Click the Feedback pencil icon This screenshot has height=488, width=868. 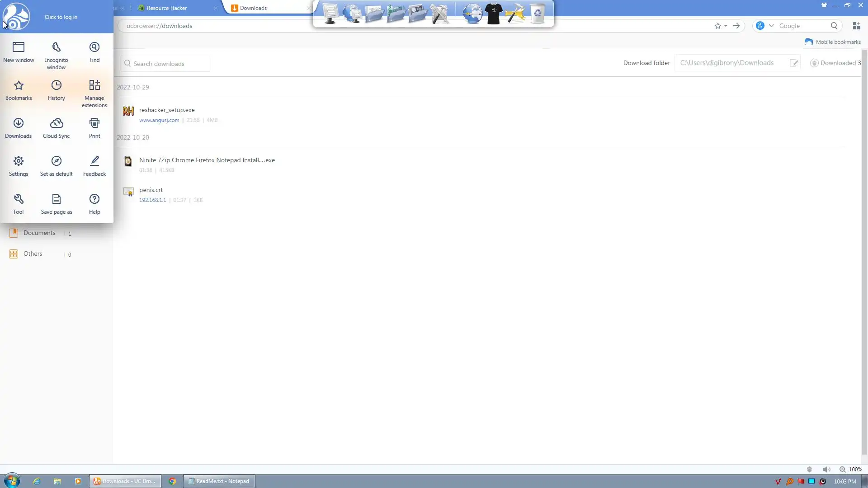tap(94, 165)
